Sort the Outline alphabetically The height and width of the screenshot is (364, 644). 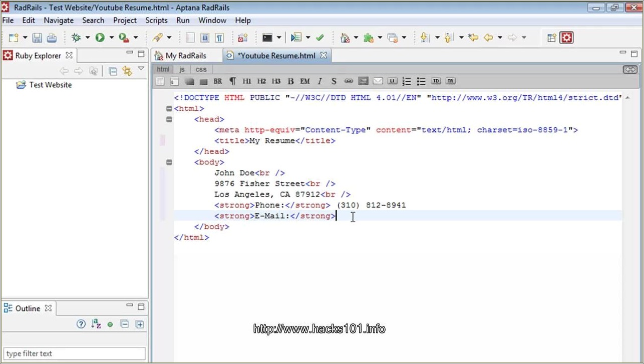pos(96,324)
